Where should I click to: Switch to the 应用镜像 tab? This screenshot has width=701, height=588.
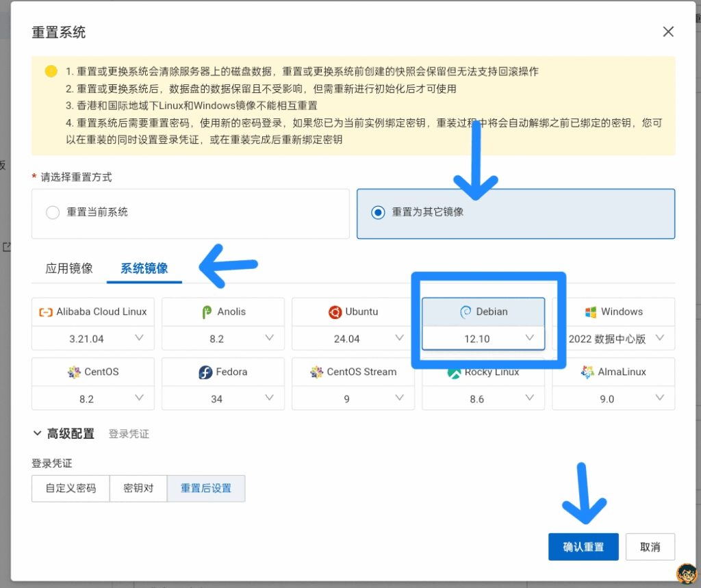(x=69, y=268)
